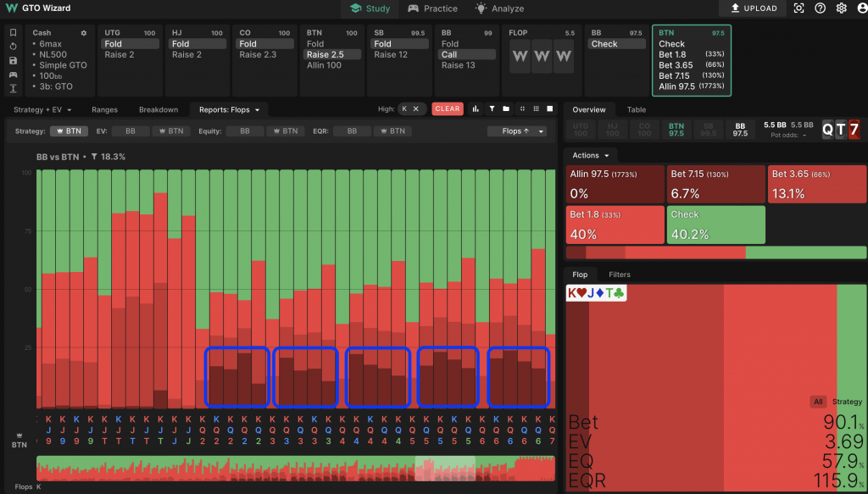Select SB Raise 12 action
Image resolution: width=868 pixels, height=494 pixels.
pyautogui.click(x=401, y=54)
